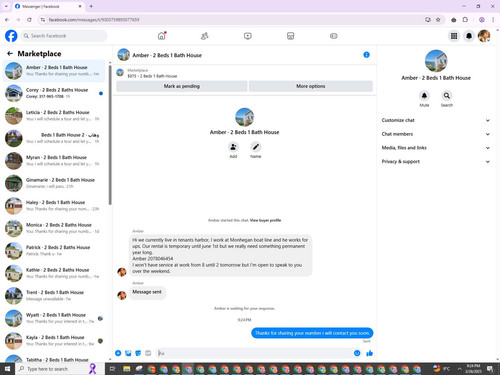
Task: Click the Marketplace listing thumbnail under header
Action: (120, 72)
